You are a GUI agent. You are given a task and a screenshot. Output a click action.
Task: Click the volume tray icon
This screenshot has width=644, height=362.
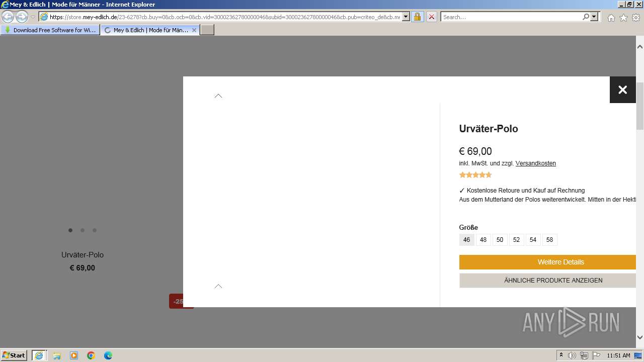pyautogui.click(x=572, y=355)
